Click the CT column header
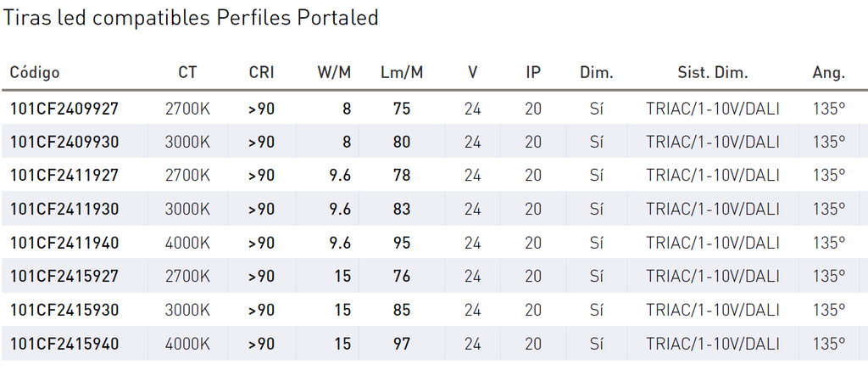The width and height of the screenshot is (868, 370). 187,73
